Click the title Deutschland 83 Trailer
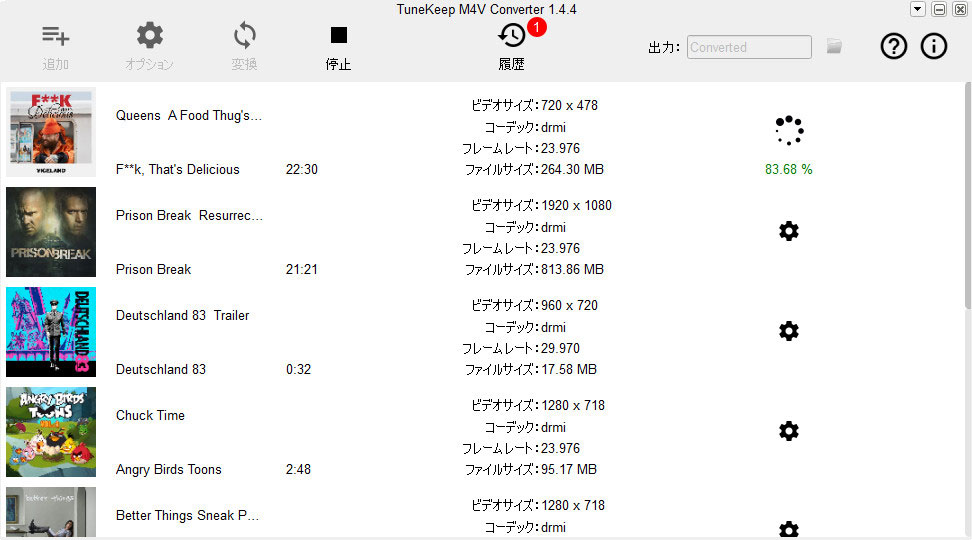The width and height of the screenshot is (972, 540). tap(182, 315)
